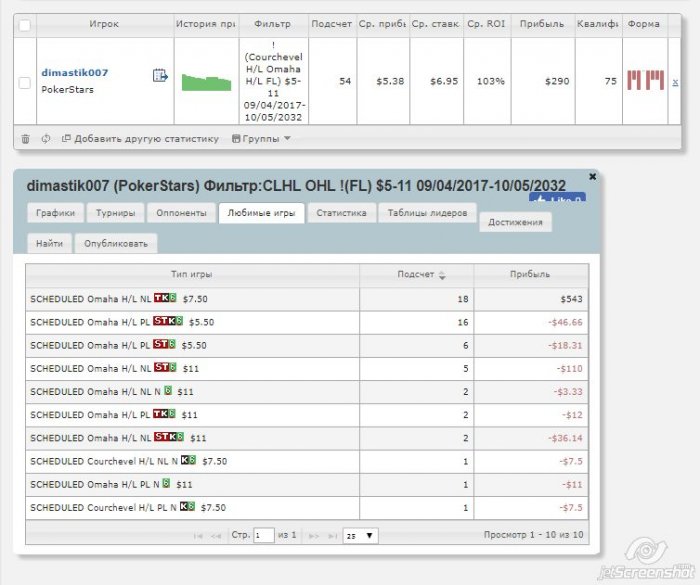Click the 103% ROI value
700x585 pixels.
[x=491, y=81]
